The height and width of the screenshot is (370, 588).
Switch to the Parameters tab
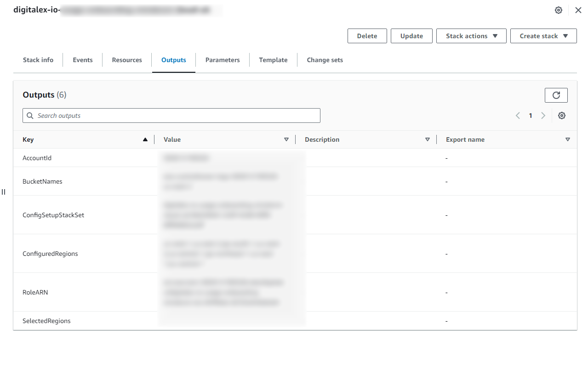tap(223, 60)
